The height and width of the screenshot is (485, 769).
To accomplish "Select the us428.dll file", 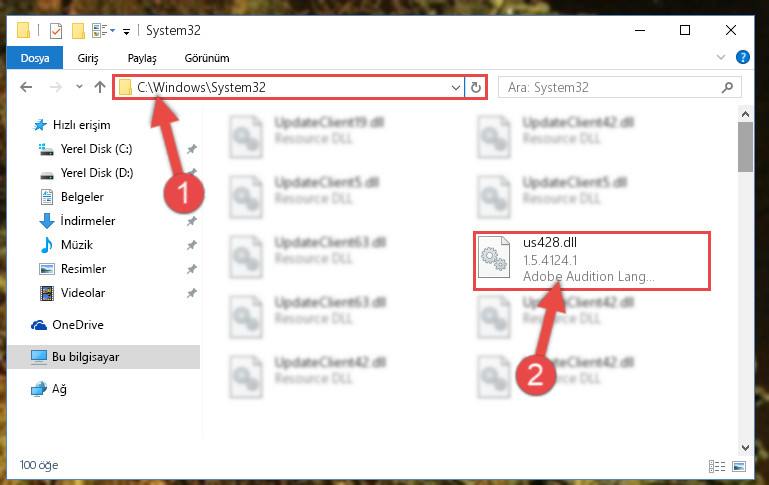I will (x=591, y=260).
